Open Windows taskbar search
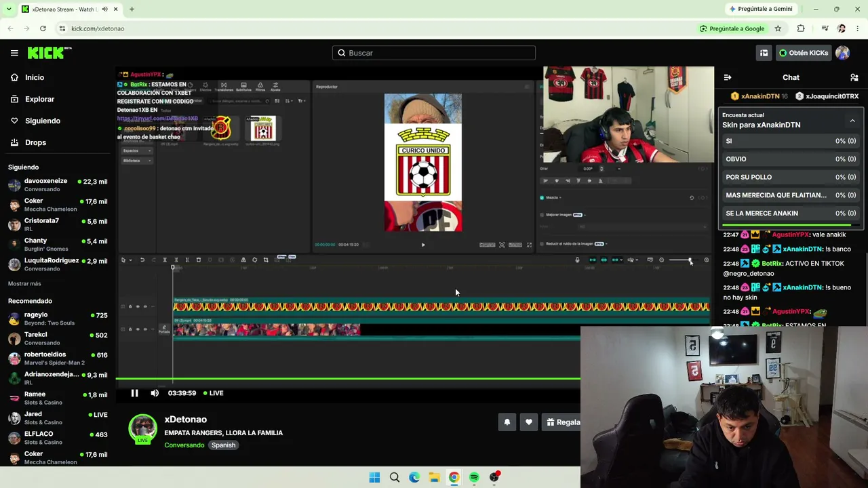The height and width of the screenshot is (488, 868). click(395, 477)
